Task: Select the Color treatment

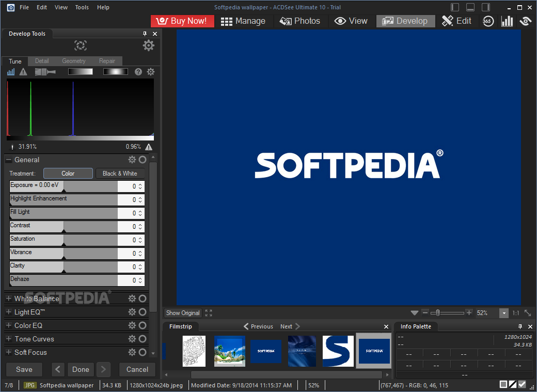Action: [68, 174]
